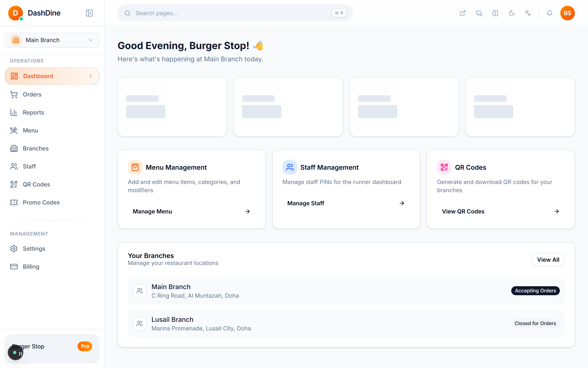The image size is (588, 368).
Task: Click the Menu Management bag icon
Action: pos(135,167)
